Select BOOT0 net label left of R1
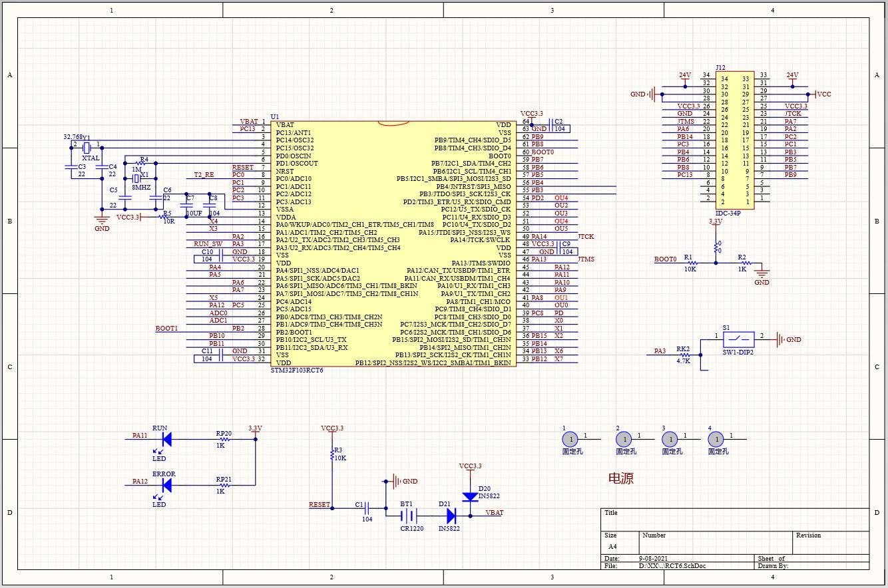This screenshot has height=588, width=888. click(x=666, y=259)
